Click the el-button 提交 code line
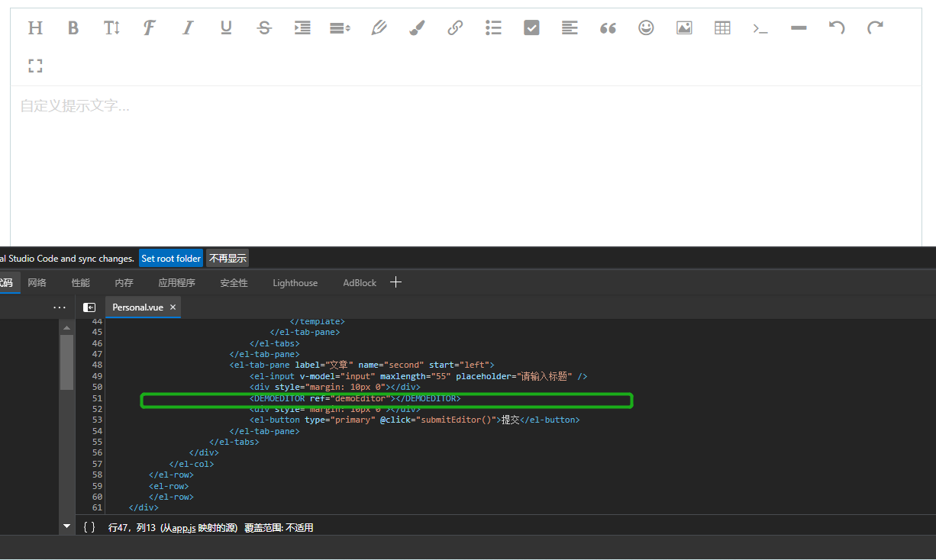The image size is (936, 560). coord(415,420)
